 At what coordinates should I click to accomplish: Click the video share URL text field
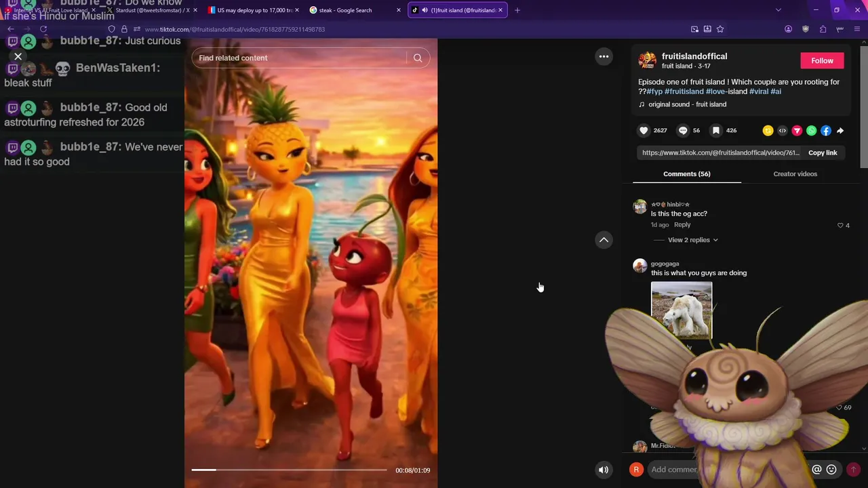point(720,152)
